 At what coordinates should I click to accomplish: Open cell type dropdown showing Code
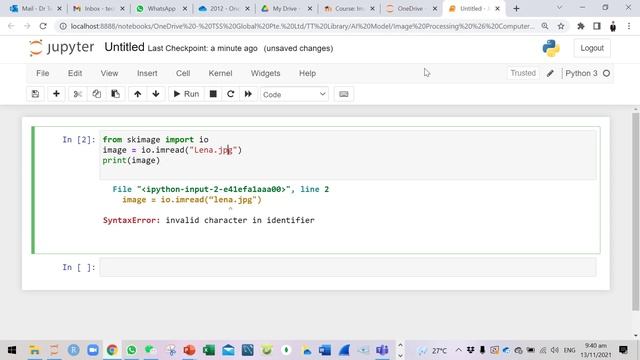pos(294,94)
